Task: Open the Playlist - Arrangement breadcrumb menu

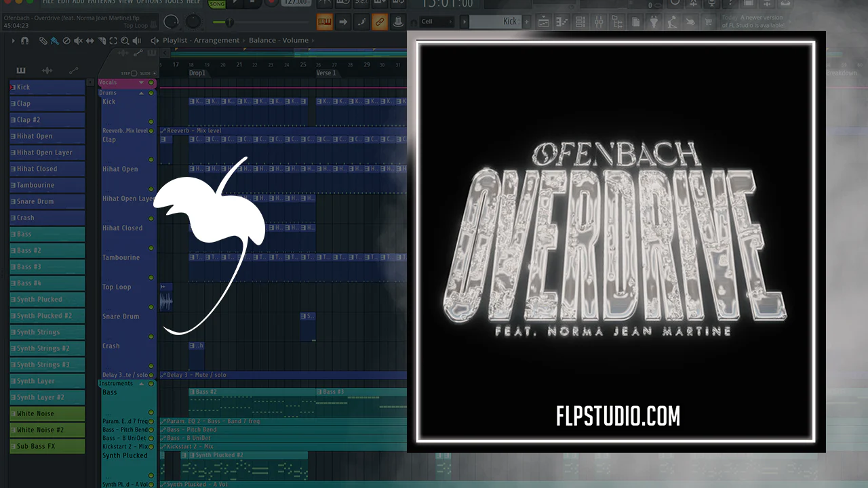Action: [x=201, y=41]
